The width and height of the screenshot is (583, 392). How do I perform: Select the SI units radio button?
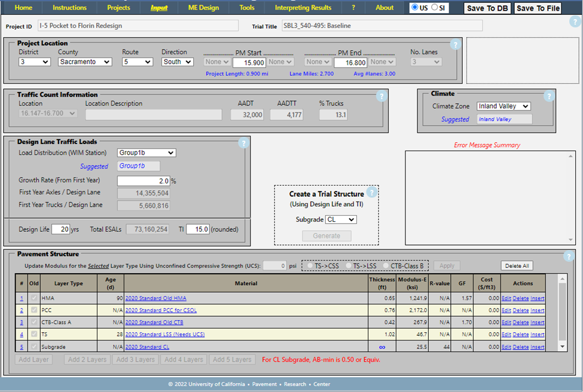tap(435, 8)
